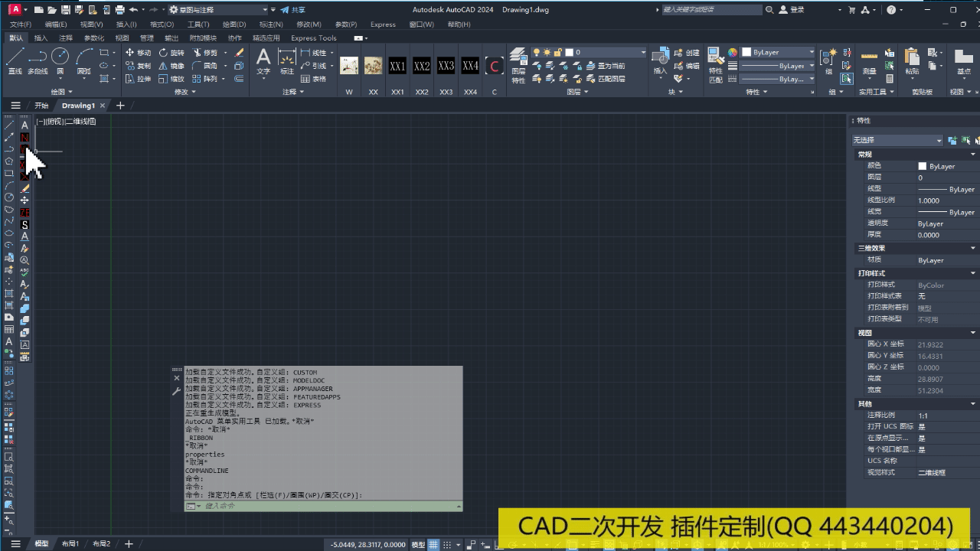Click the white ByLayer color swatch in properties

point(922,166)
